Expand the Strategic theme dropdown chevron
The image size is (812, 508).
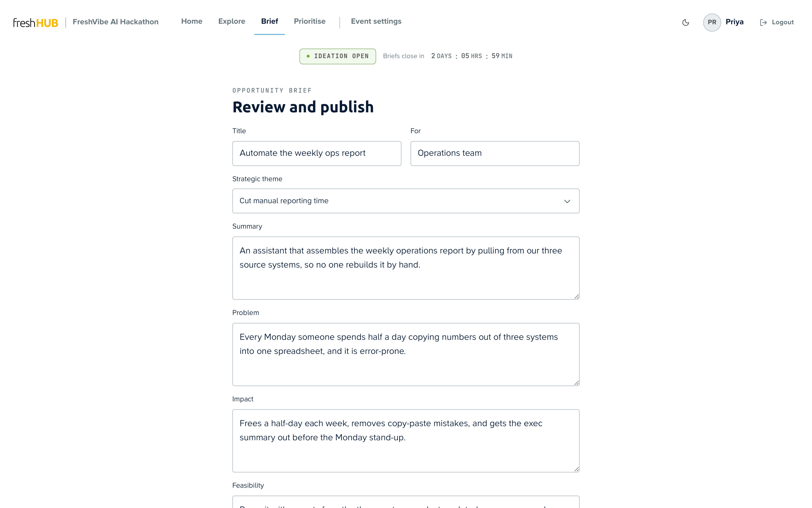pyautogui.click(x=567, y=201)
